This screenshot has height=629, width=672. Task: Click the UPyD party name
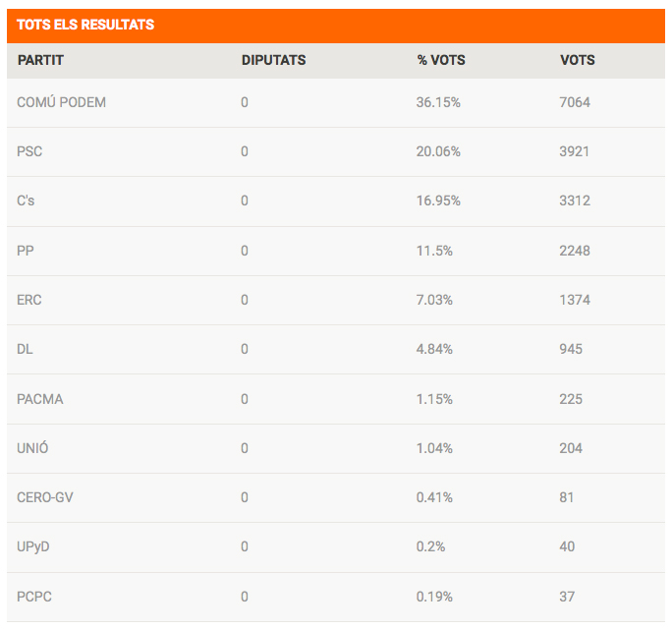click(x=33, y=546)
